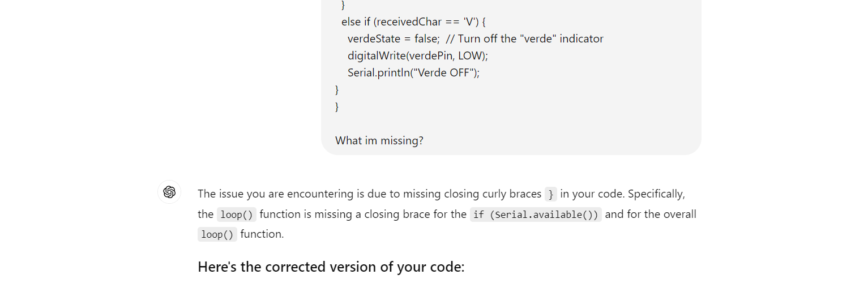Click the Serial.println("Verde OFF") line
868x283 pixels.
coord(413,73)
